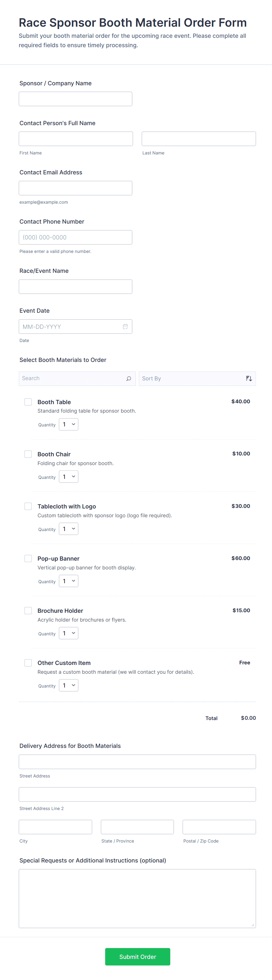Open the Event Date calendar picker icon
The width and height of the screenshot is (272, 980).
pos(125,326)
